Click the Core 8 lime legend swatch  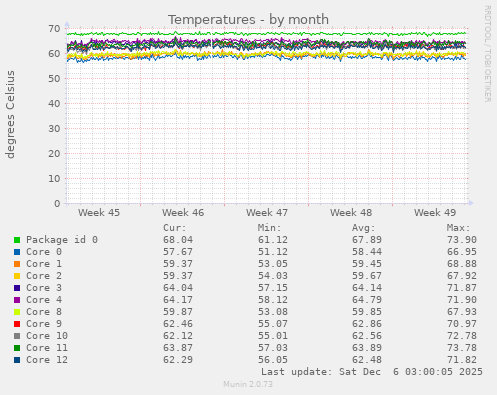tap(17, 312)
